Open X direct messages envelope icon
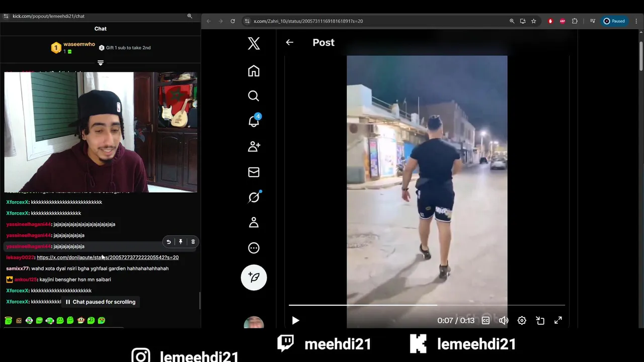The height and width of the screenshot is (362, 644). [x=254, y=172]
